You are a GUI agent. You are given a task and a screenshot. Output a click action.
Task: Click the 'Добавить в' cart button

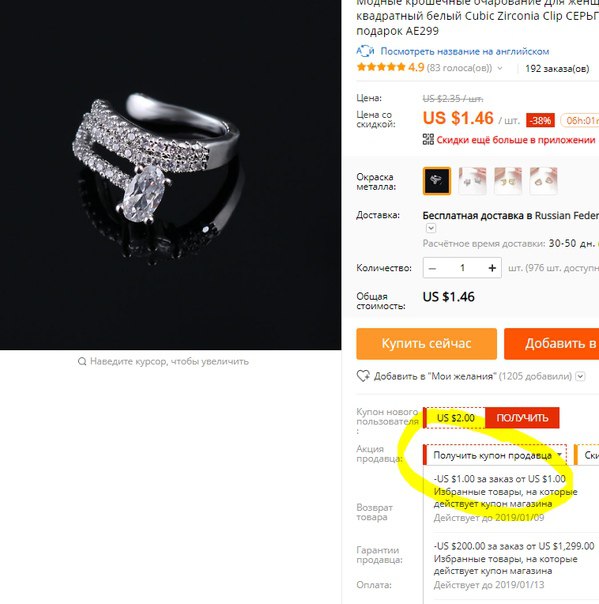552,344
